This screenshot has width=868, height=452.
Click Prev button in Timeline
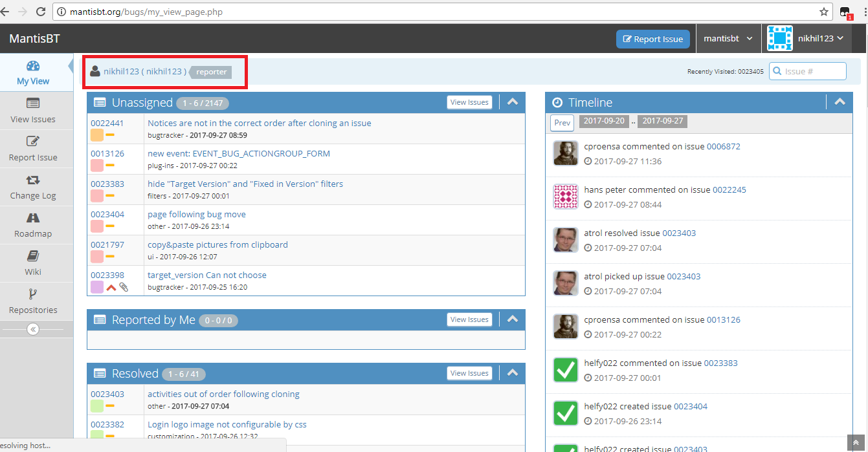pyautogui.click(x=562, y=123)
